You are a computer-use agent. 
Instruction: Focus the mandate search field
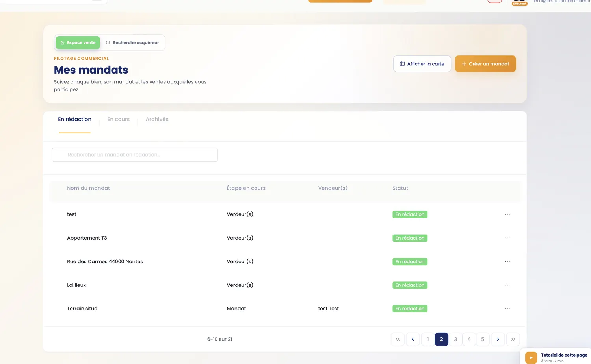pyautogui.click(x=135, y=155)
